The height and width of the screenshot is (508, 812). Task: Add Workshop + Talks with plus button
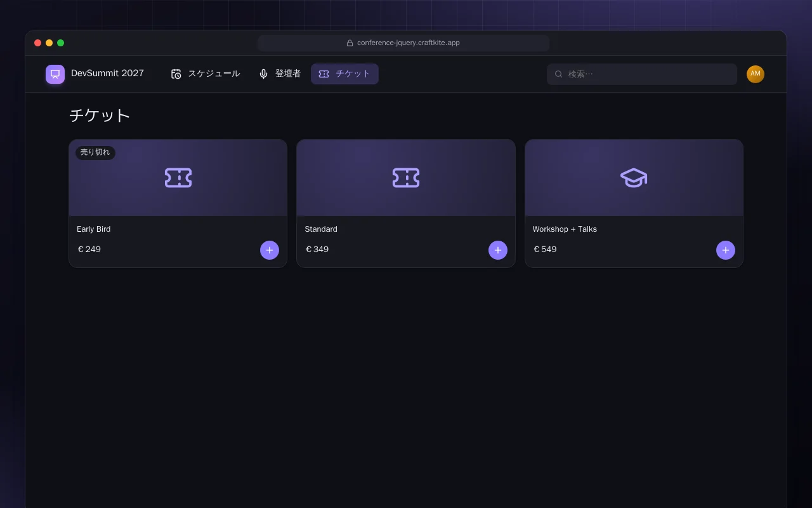coord(726,250)
